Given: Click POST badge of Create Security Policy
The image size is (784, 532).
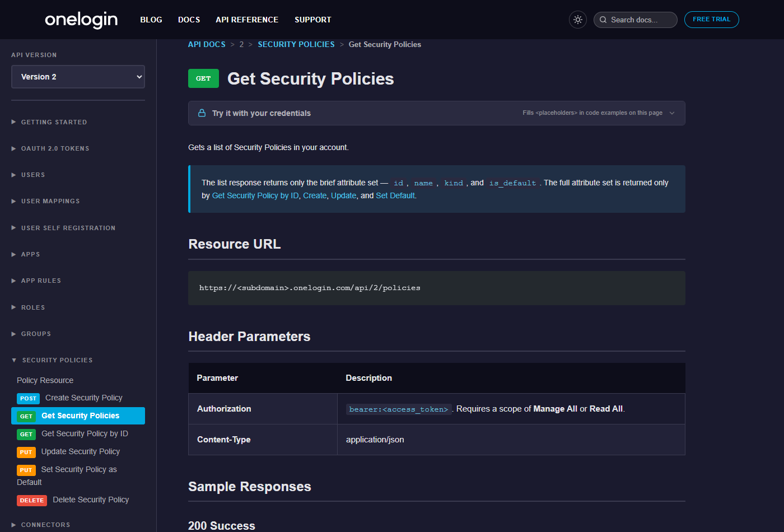Looking at the screenshot, I should 29,398.
